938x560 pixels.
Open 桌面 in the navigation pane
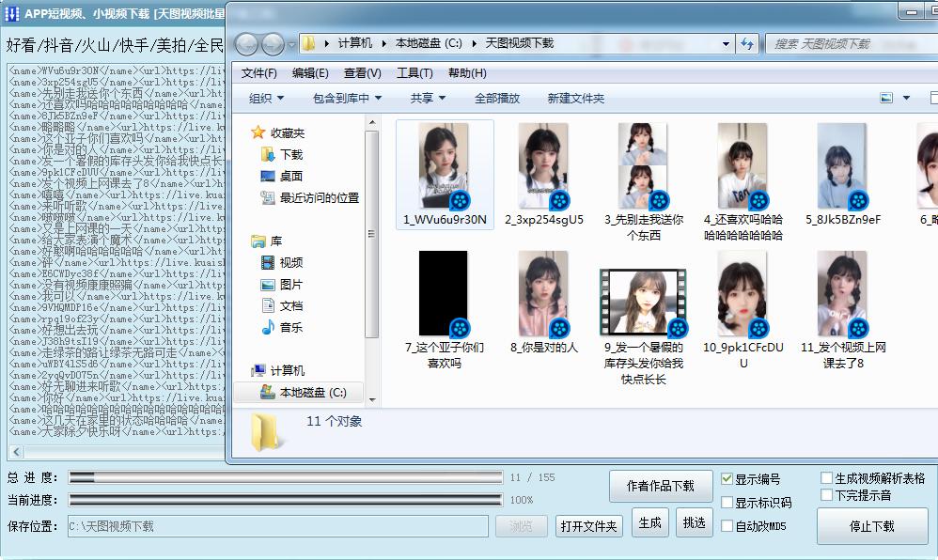[282, 176]
